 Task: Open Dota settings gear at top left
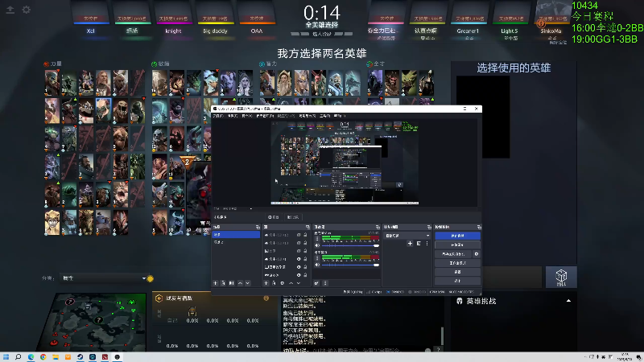pyautogui.click(x=27, y=10)
